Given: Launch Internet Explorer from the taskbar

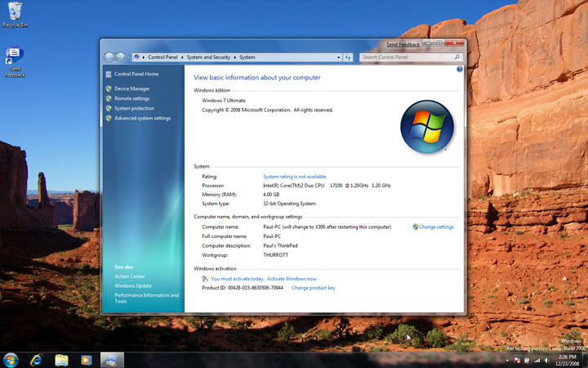Looking at the screenshot, I should point(37,360).
